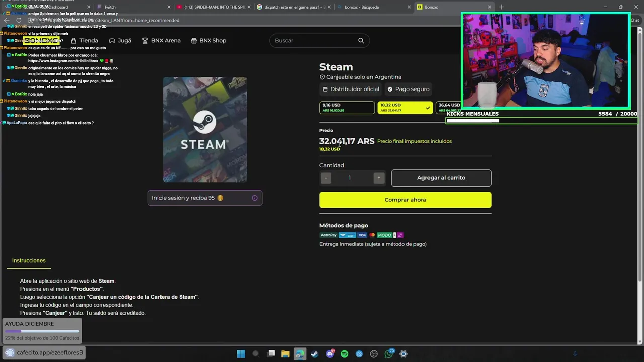Click the Mercado Pago payment icon
Image resolution: width=644 pixels, height=362 pixels.
point(347,235)
